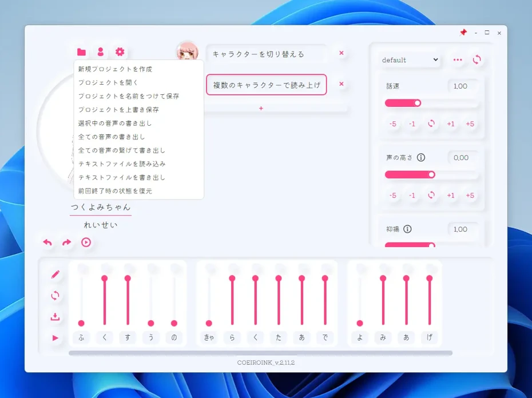Reset 声の高さ with the circular icon
The width and height of the screenshot is (532, 398).
(x=431, y=195)
